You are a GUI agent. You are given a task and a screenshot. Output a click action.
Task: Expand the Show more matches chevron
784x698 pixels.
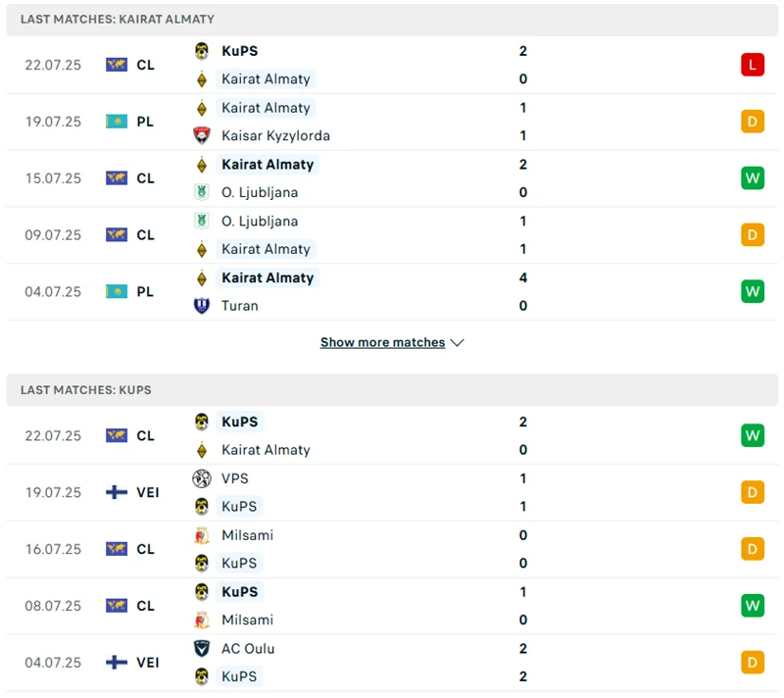[x=457, y=343]
